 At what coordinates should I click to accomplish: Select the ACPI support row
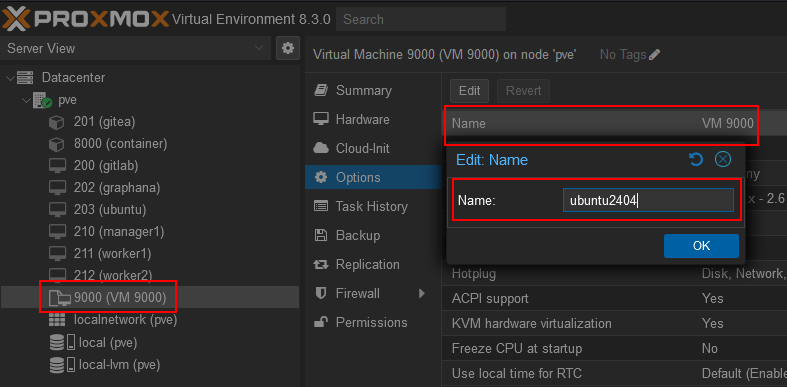[614, 299]
